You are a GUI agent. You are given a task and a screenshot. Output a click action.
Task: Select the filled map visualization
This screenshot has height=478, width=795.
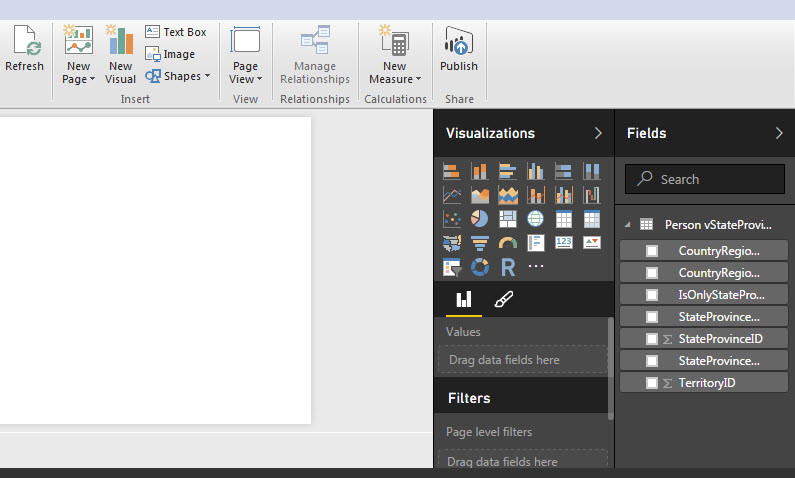coord(452,243)
